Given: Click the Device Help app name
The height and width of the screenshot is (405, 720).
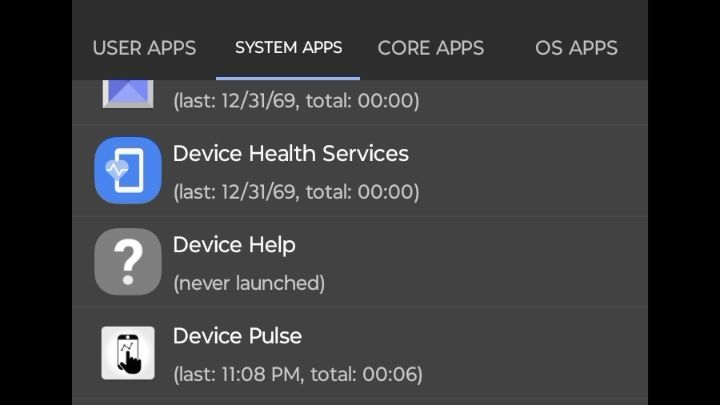Looking at the screenshot, I should tap(234, 245).
